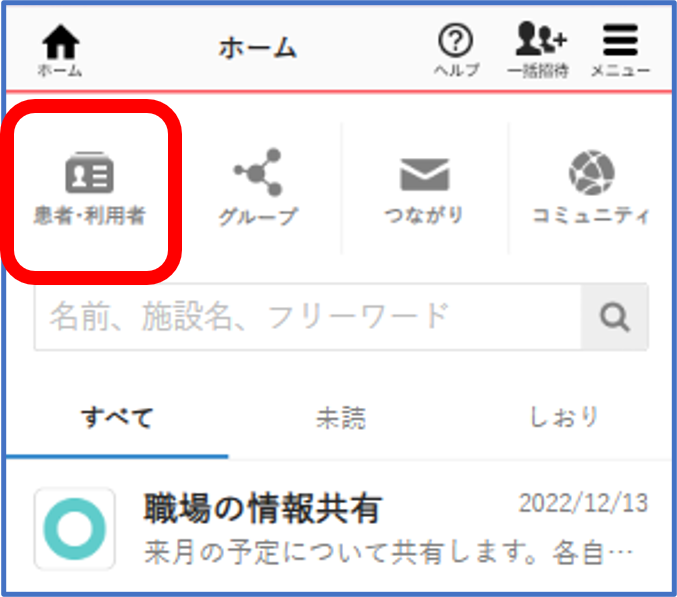The width and height of the screenshot is (677, 597).
Task: Click the teal circle avatar thumbnail
Action: [75, 529]
